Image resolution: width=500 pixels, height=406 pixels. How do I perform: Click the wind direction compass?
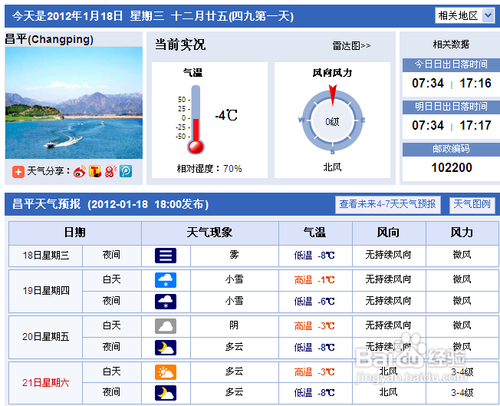click(332, 120)
